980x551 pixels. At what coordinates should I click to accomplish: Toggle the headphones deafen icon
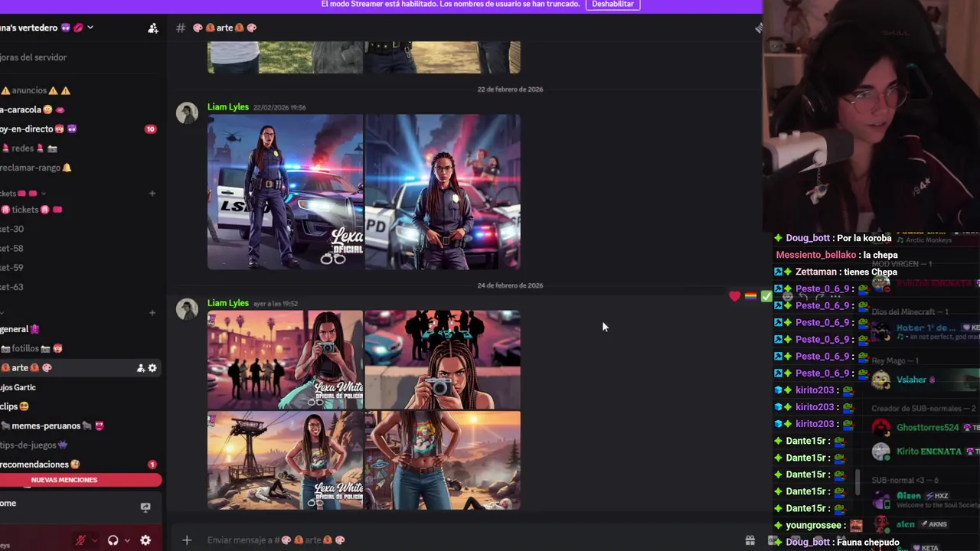[x=113, y=540]
